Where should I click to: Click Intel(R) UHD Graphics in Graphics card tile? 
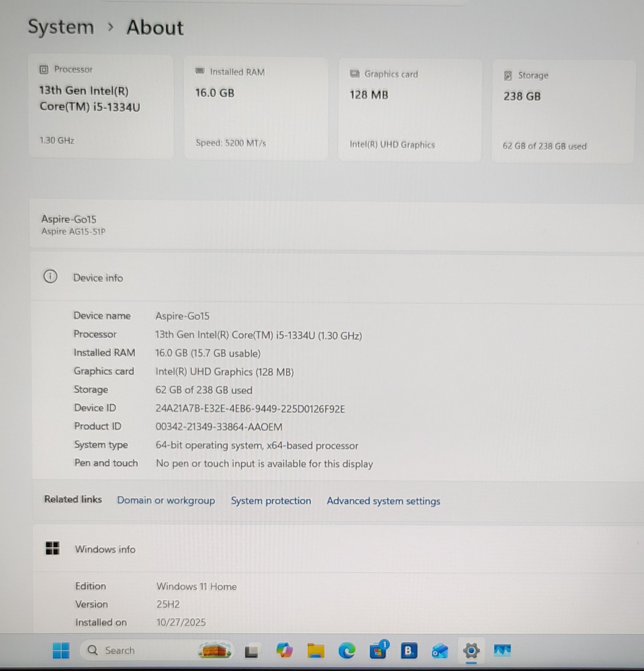pos(392,145)
